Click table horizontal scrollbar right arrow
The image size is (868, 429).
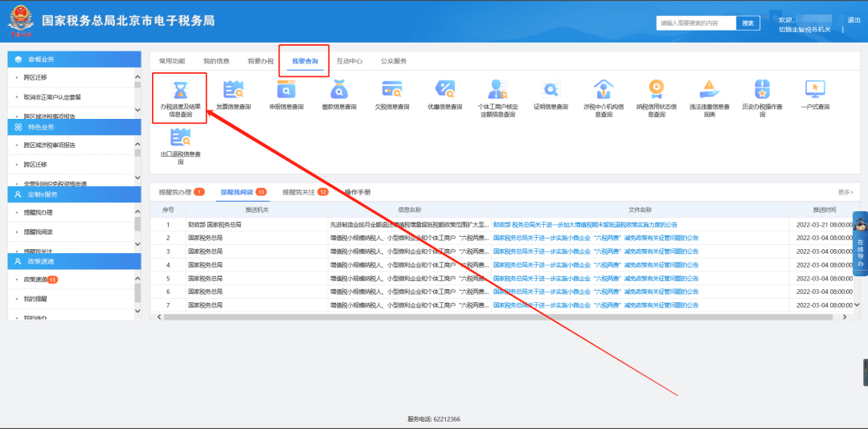pos(844,317)
